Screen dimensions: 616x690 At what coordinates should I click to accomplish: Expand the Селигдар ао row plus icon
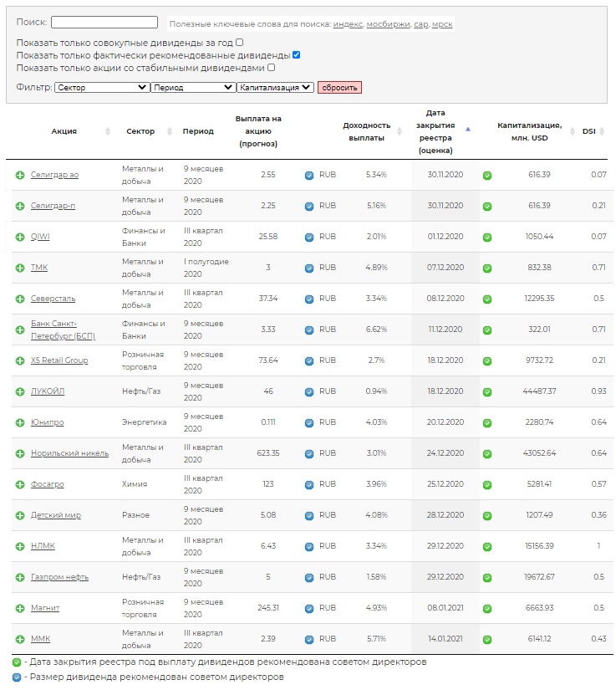click(x=20, y=175)
